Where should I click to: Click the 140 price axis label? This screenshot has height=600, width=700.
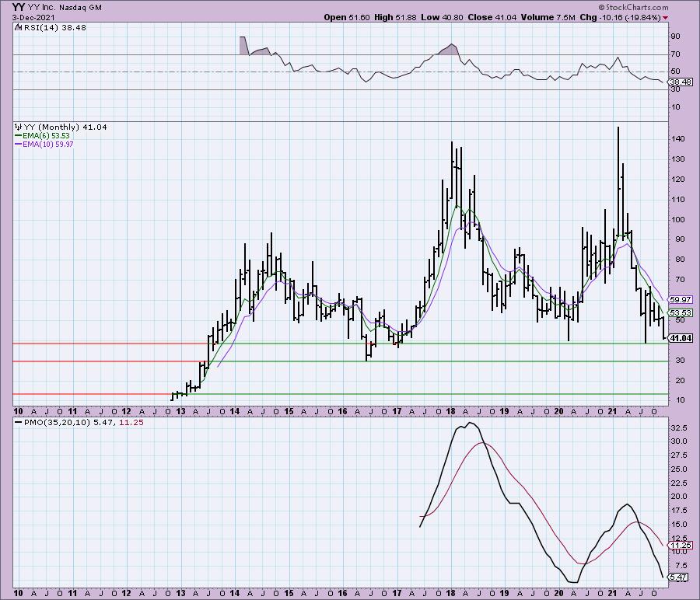[x=678, y=139]
